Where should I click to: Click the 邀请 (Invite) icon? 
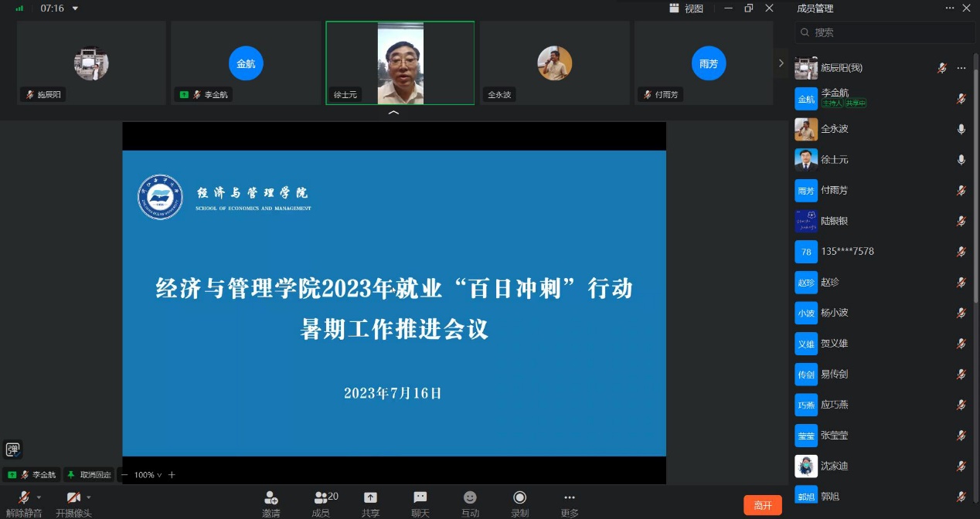[271, 498]
